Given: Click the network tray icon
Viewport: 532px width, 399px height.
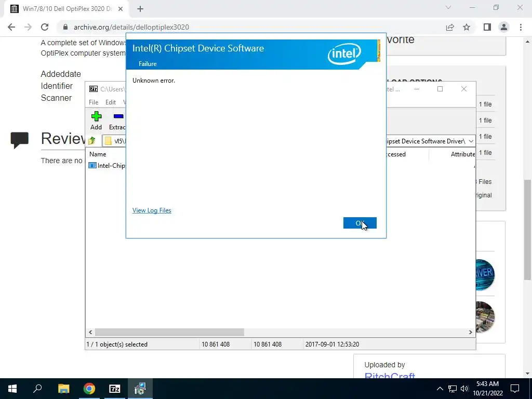Looking at the screenshot, I should pos(453,389).
